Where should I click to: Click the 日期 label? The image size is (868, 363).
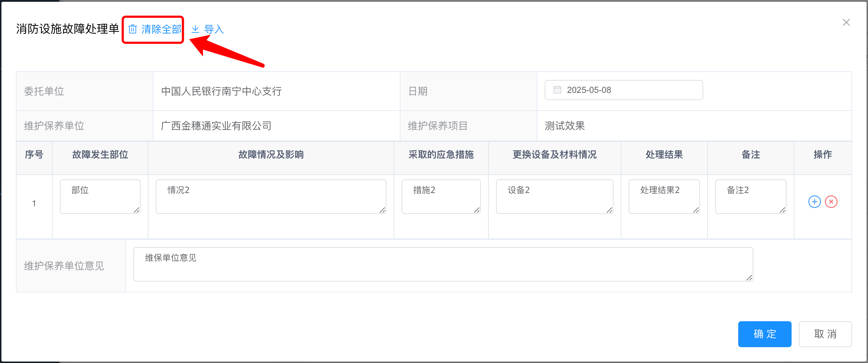[418, 91]
